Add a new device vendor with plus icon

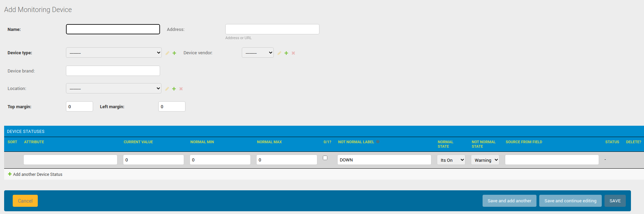pos(286,53)
